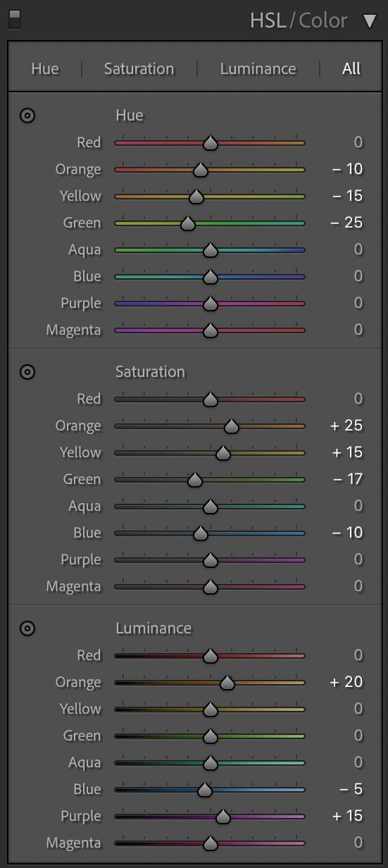Click the Green saturation value -17

[346, 480]
